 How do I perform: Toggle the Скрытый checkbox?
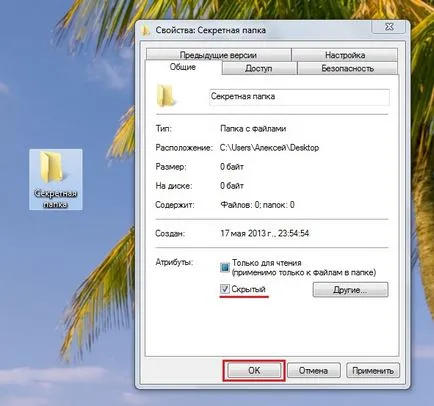pyautogui.click(x=225, y=289)
